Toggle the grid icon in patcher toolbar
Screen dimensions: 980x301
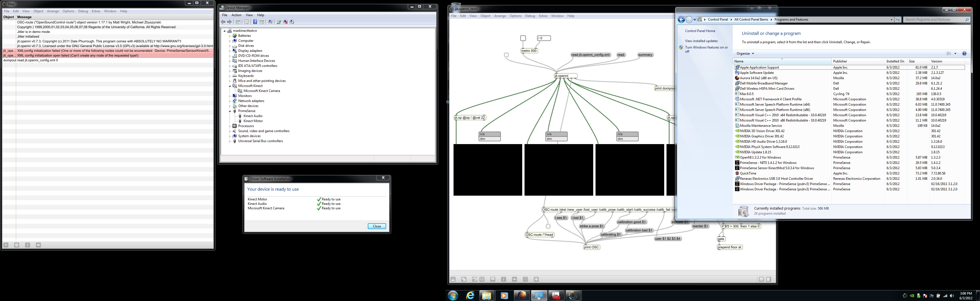click(x=525, y=279)
